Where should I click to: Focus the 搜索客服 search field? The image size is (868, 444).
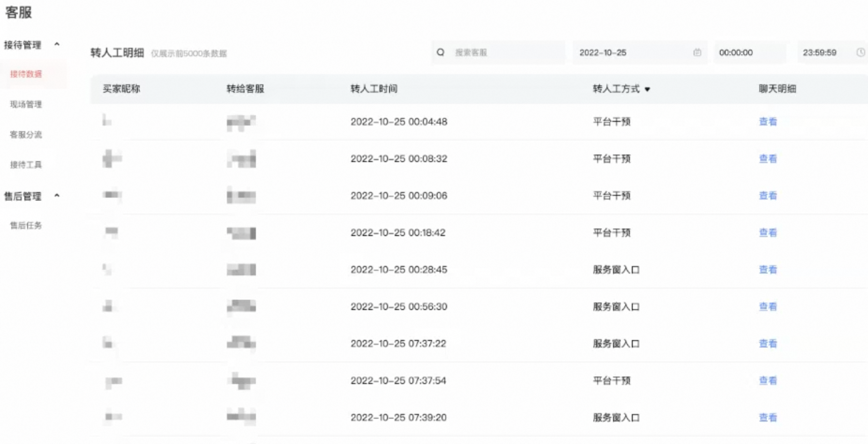tap(498, 52)
